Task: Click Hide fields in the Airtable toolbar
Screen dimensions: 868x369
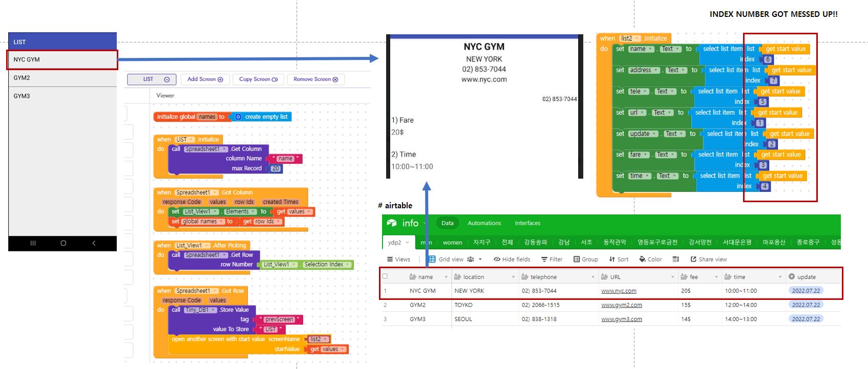Action: 512,259
